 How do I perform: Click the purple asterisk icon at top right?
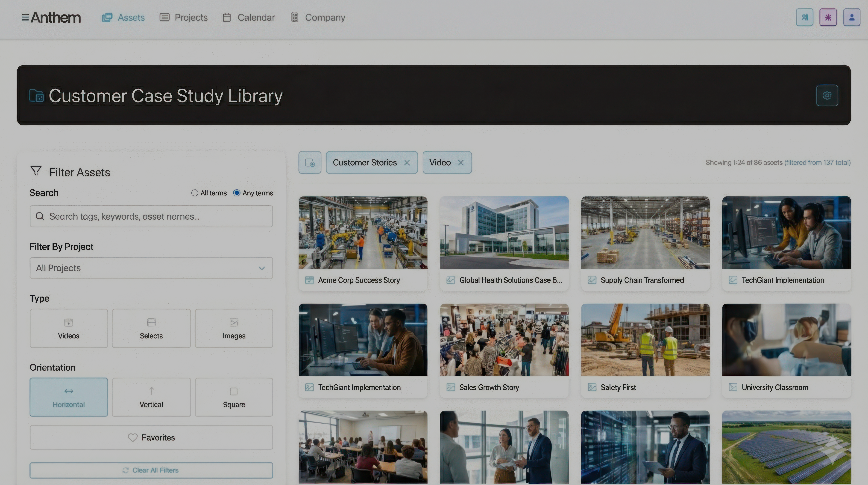(828, 17)
